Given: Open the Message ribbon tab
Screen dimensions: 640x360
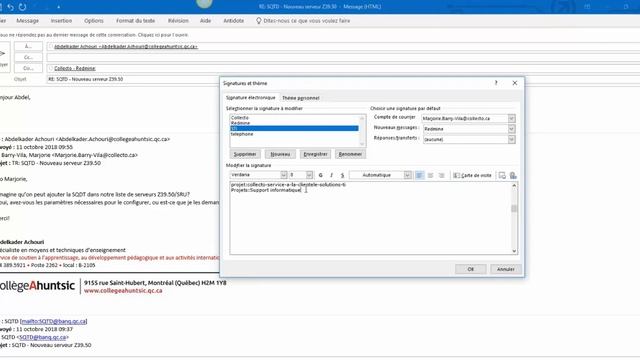Looking at the screenshot, I should coord(27,21).
